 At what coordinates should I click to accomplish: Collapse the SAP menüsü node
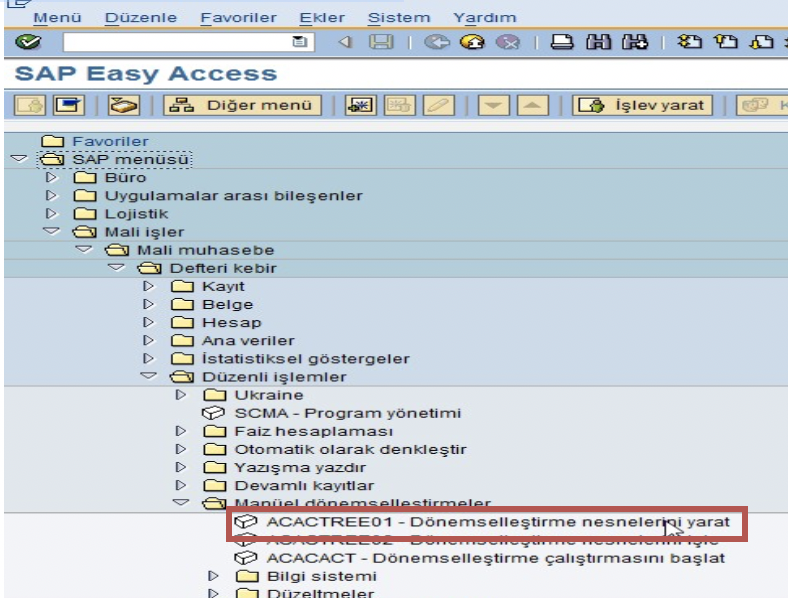19,159
